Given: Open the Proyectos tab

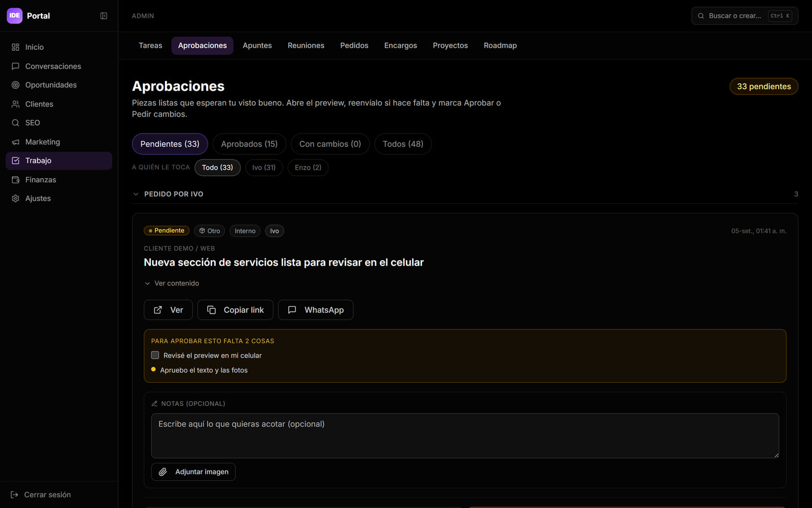Looking at the screenshot, I should [450, 46].
